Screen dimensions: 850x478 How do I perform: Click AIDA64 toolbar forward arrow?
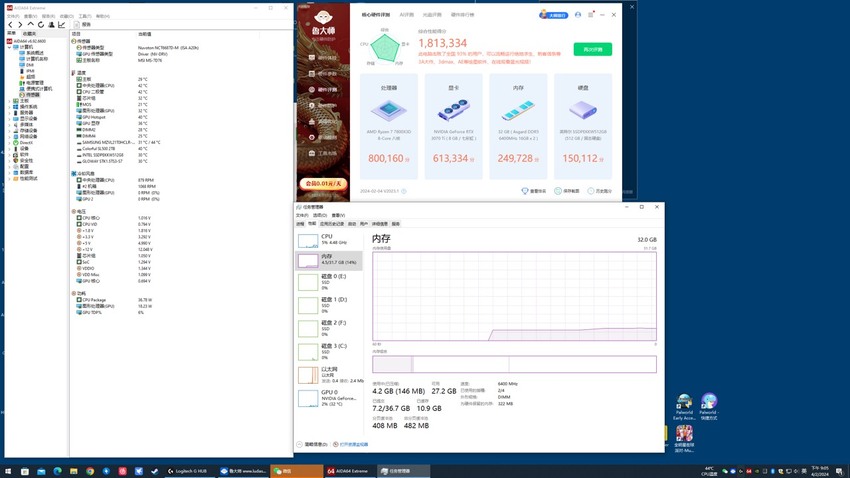[20, 24]
